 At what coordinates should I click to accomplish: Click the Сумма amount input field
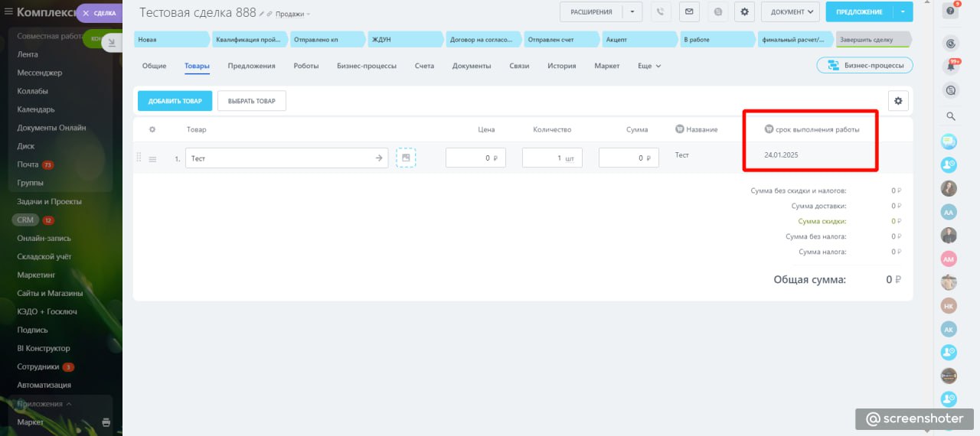(629, 158)
